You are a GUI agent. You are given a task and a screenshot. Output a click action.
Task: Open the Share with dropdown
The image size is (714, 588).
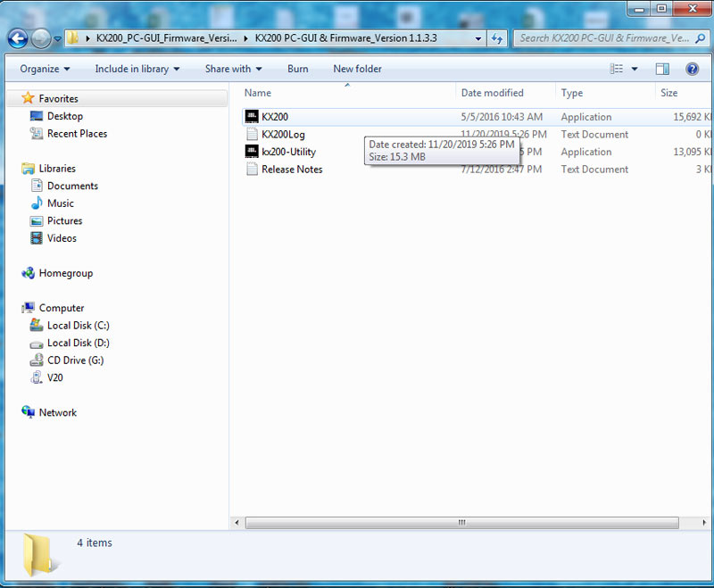(233, 69)
